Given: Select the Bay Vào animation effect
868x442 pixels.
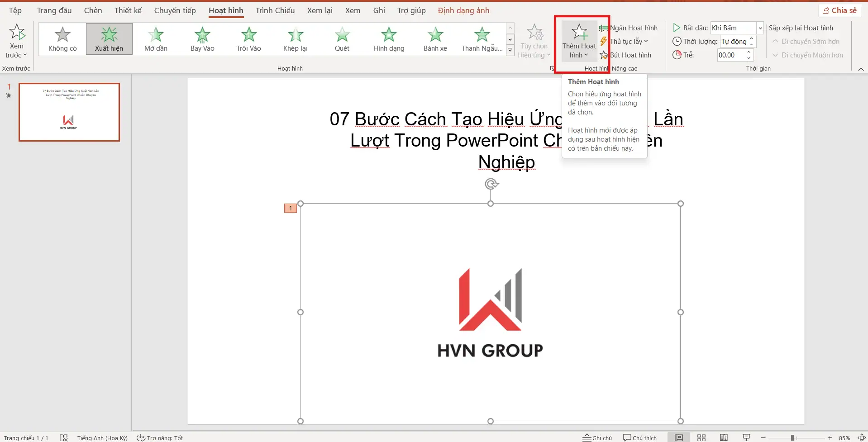Looking at the screenshot, I should tap(202, 39).
